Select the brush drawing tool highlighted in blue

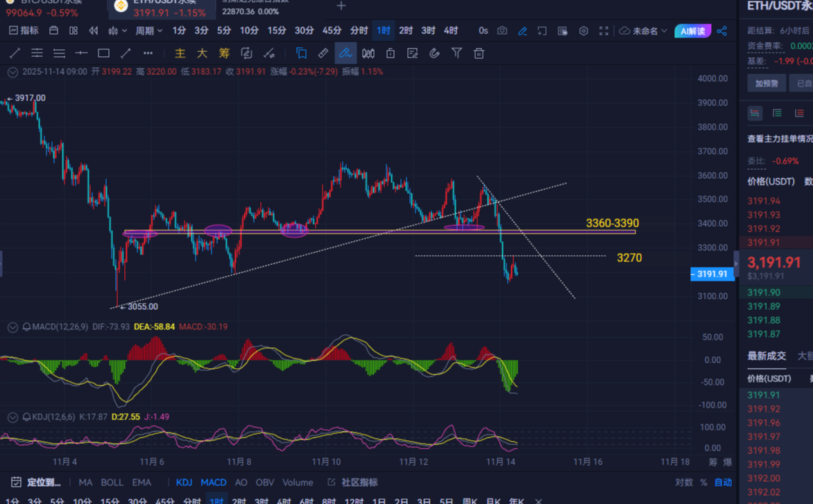[x=345, y=53]
